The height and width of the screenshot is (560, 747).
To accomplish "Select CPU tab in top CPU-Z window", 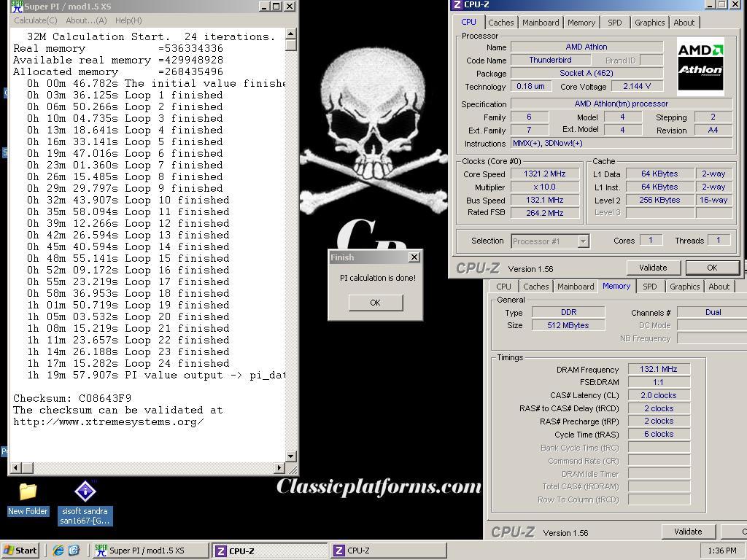I will tap(469, 22).
